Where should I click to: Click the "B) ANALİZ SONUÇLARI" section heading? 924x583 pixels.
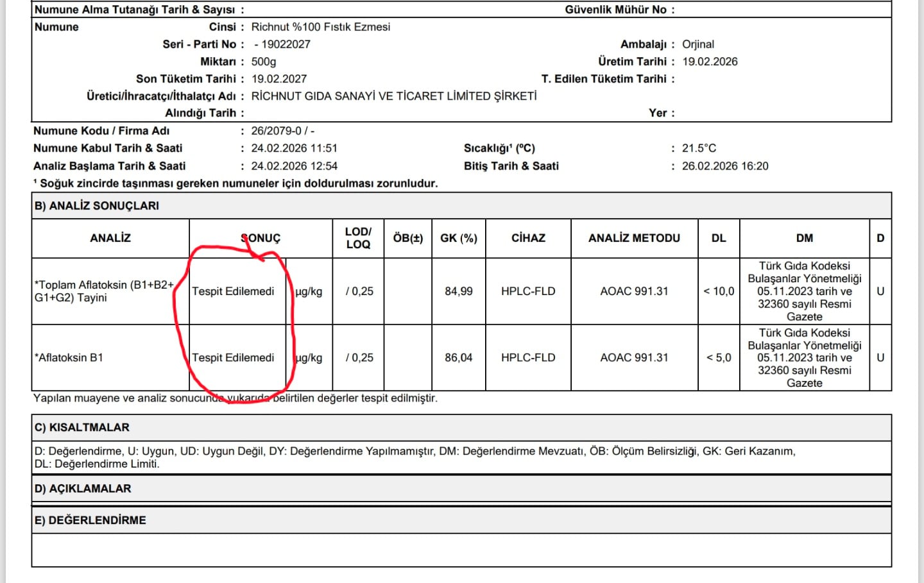97,206
